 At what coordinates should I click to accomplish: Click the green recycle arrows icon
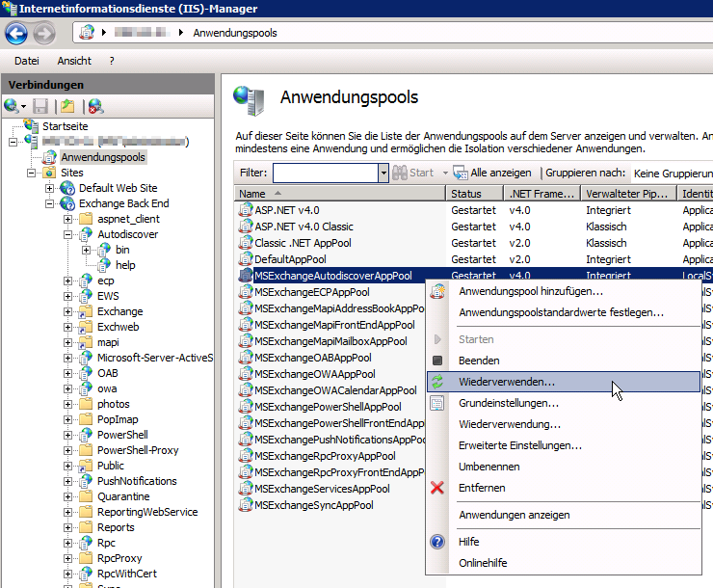coord(437,382)
